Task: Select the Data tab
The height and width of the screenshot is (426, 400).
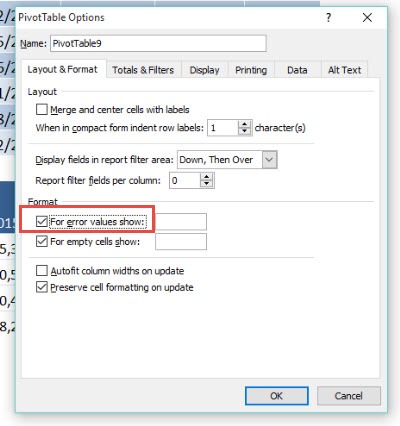Action: tap(297, 70)
